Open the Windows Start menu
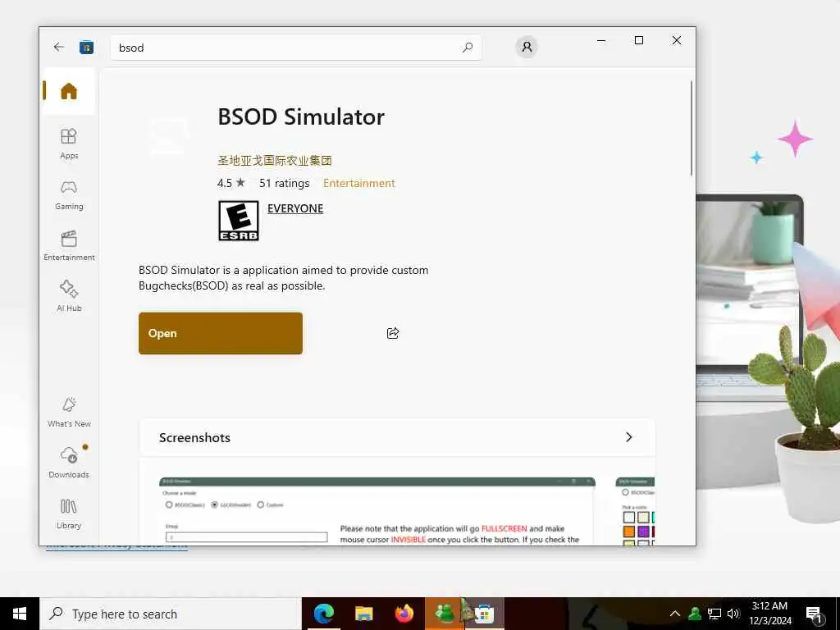The width and height of the screenshot is (840, 630). [20, 614]
